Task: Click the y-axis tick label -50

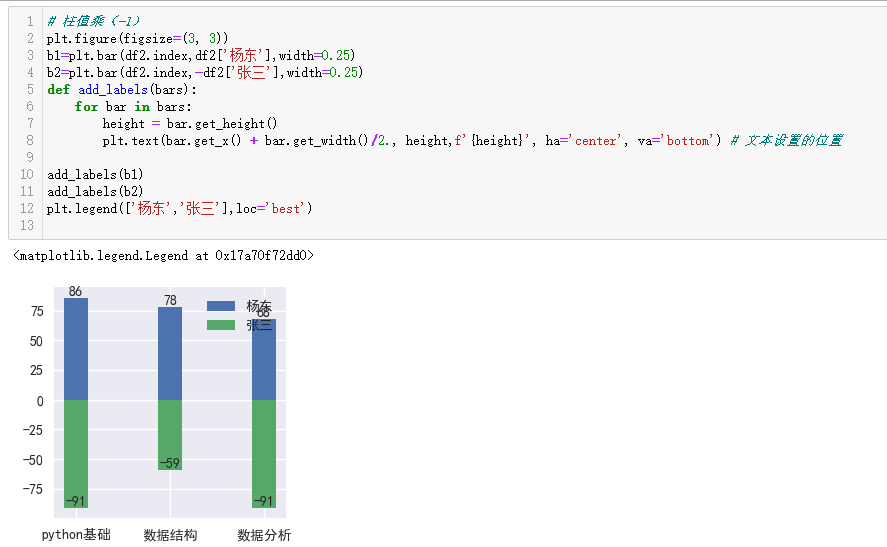Action: point(33,460)
